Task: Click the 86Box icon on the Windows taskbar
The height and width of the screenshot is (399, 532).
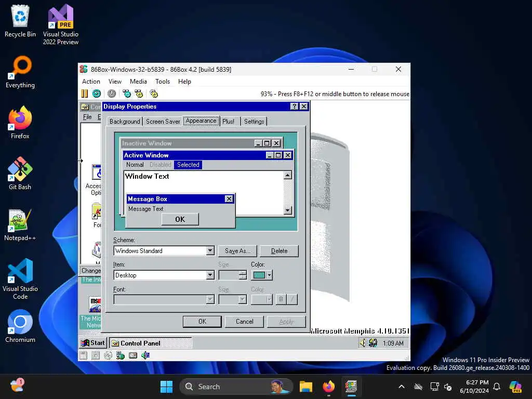Action: (351, 387)
